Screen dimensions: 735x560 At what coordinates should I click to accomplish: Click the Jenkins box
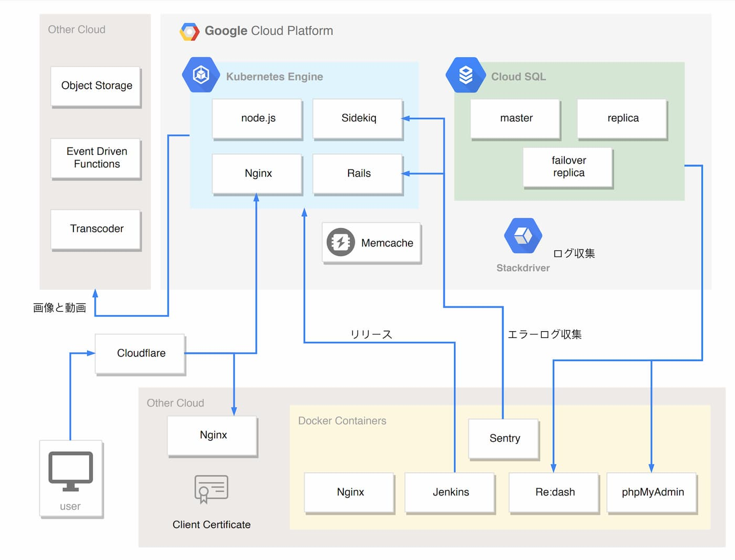coord(450,493)
